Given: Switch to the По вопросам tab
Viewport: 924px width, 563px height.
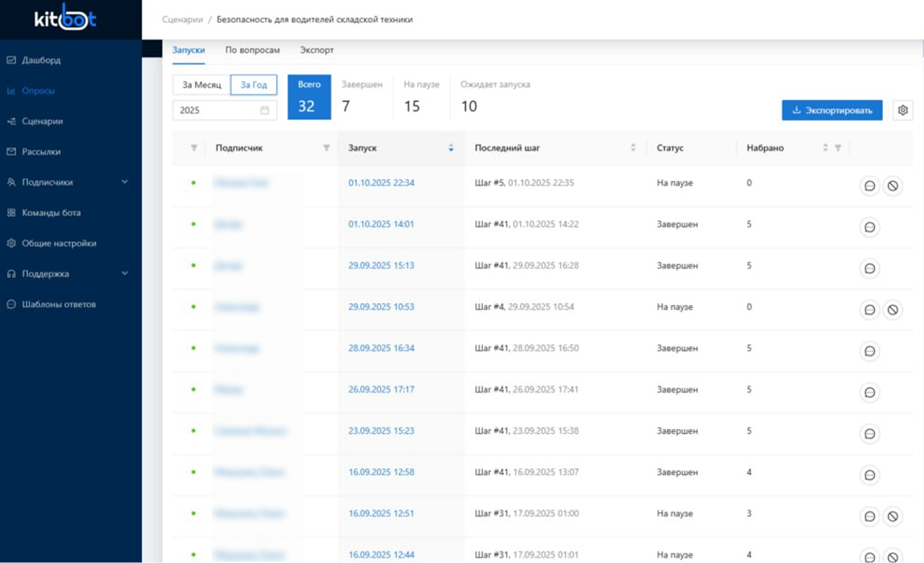Looking at the screenshot, I should (252, 50).
